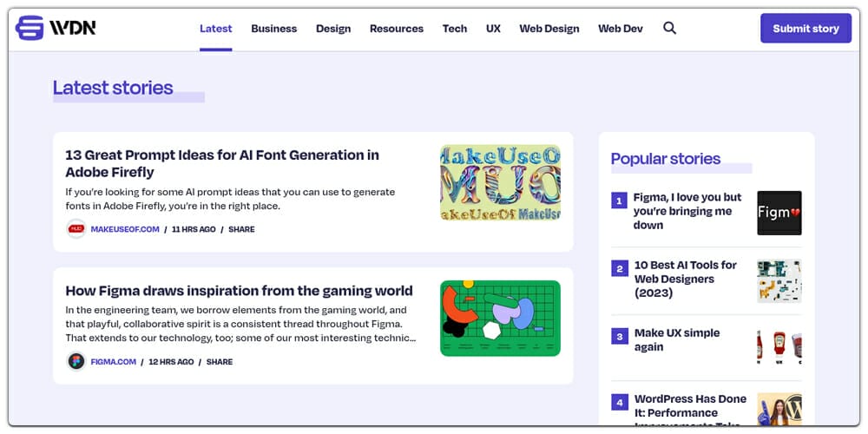Click the number 2 rank badge
Viewport: 868px width, 434px height.
tap(619, 268)
